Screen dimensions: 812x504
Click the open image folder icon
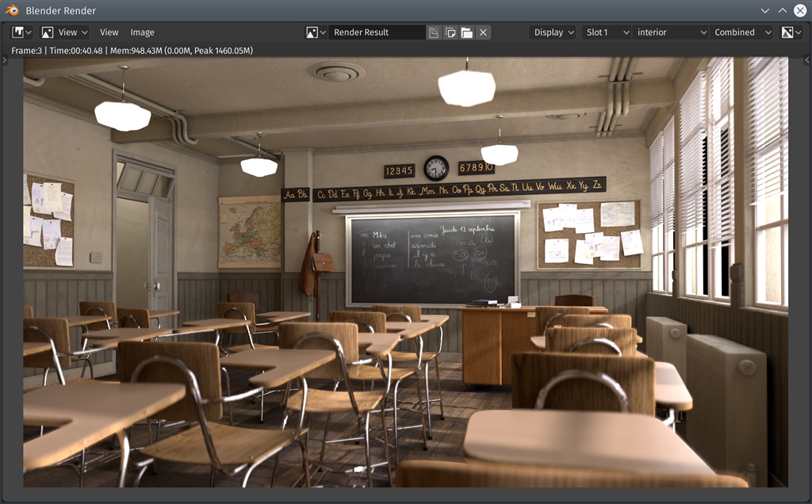[x=466, y=32]
